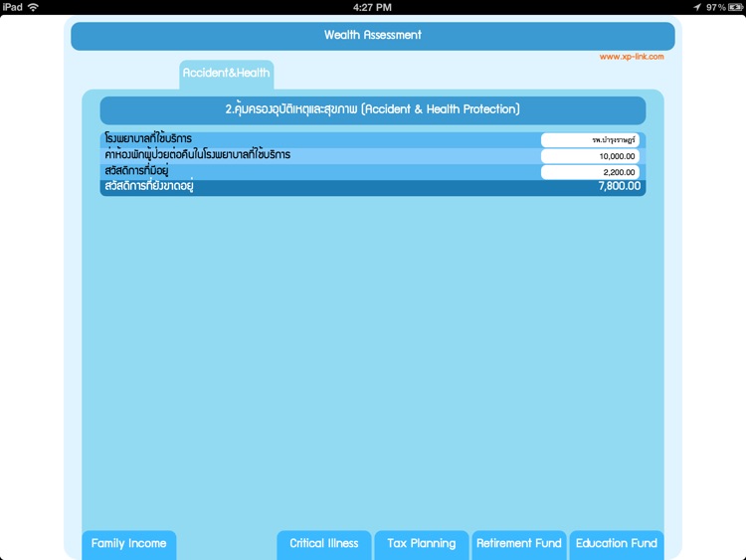Screen dimensions: 746x560
Task: Visit the www.xp-link.com link
Action: (x=632, y=57)
